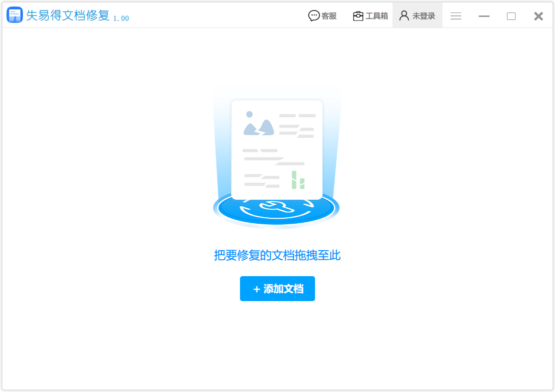Viewport: 555px width, 392px height.
Task: Click the 把要修复的文档拖拽至此 text
Action: click(277, 255)
